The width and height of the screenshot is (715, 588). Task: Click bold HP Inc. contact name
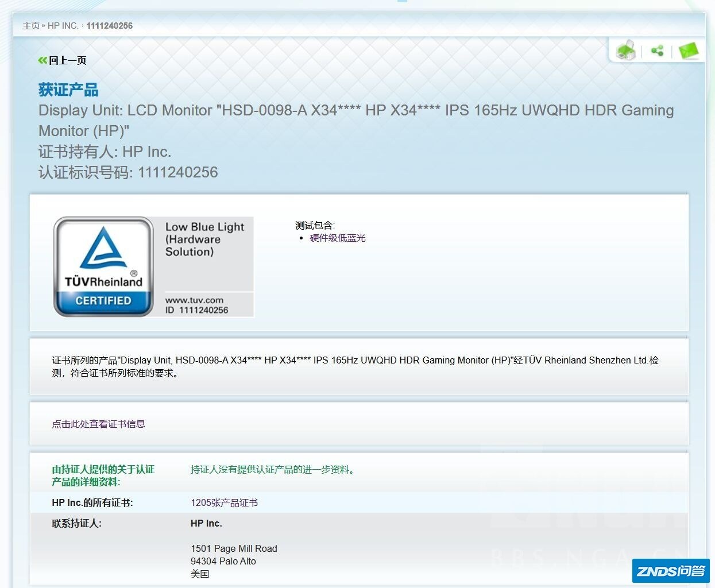pos(206,523)
